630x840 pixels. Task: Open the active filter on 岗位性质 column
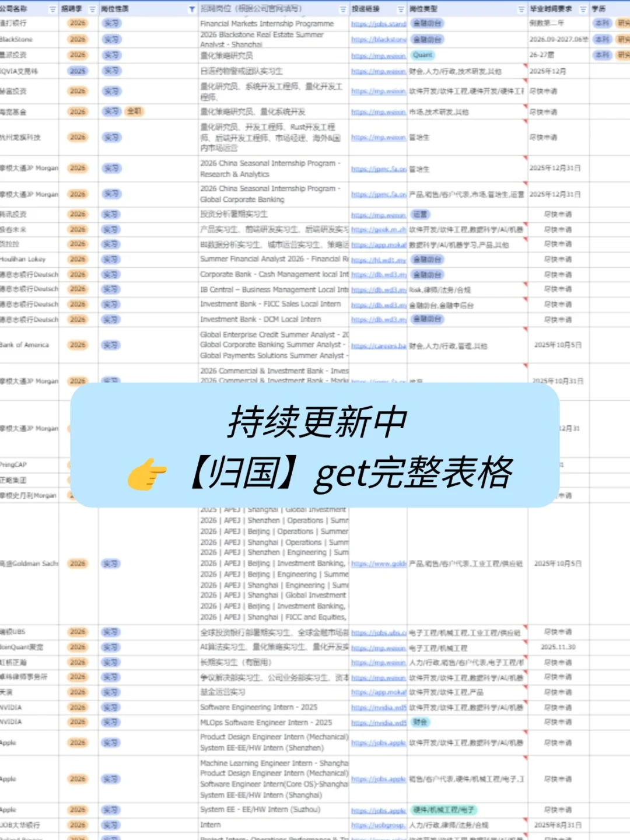pyautogui.click(x=192, y=9)
